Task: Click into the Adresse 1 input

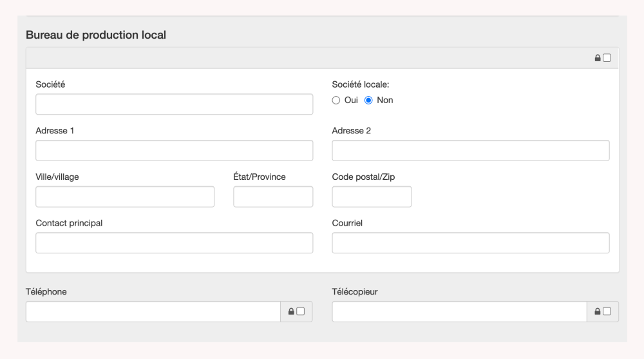Action: (x=174, y=150)
